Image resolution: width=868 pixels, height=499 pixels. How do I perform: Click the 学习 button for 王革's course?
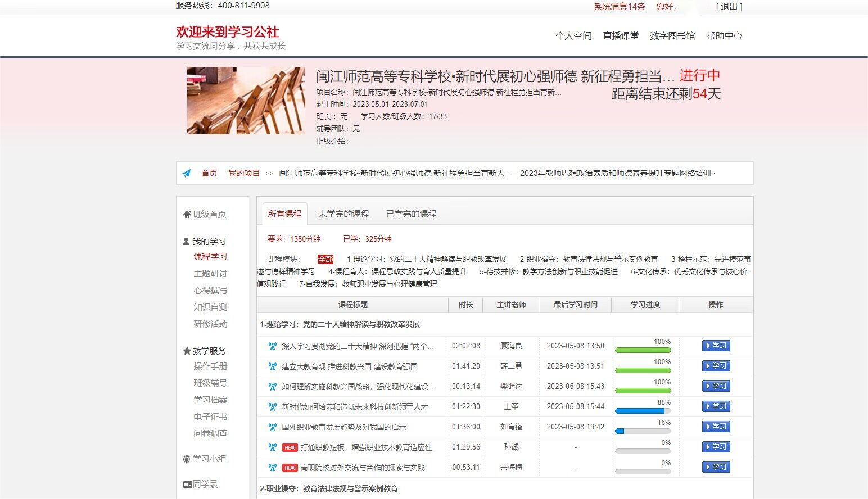pos(715,406)
